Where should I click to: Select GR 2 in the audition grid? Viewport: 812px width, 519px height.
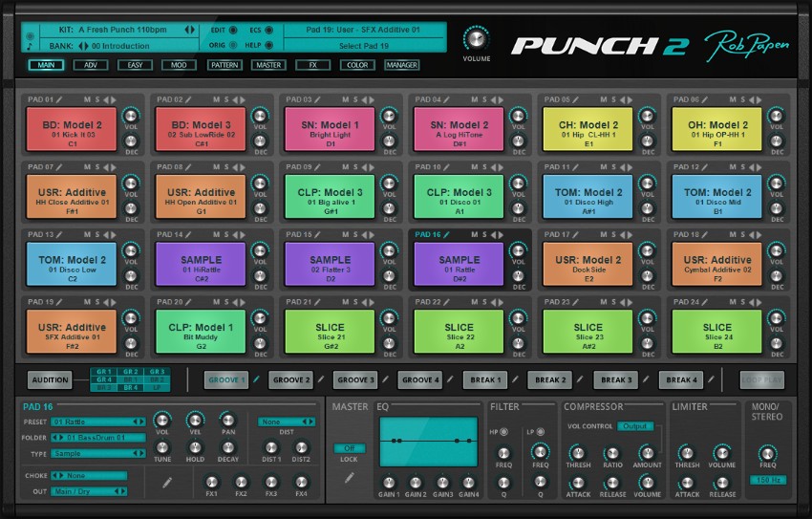pos(130,372)
